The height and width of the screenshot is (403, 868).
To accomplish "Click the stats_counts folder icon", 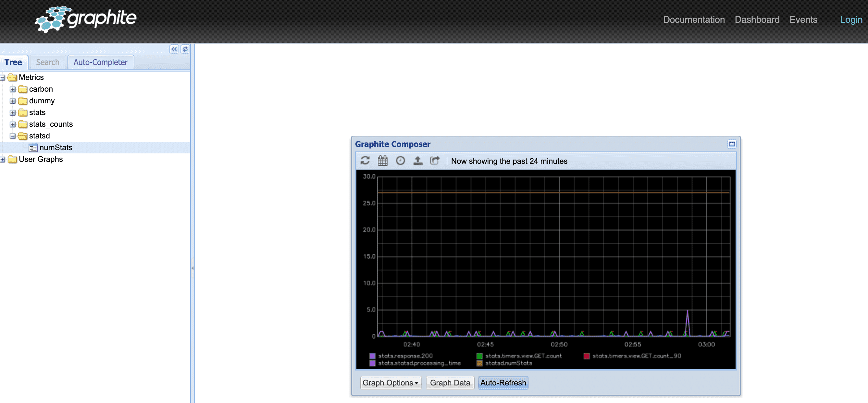I will click(x=23, y=124).
